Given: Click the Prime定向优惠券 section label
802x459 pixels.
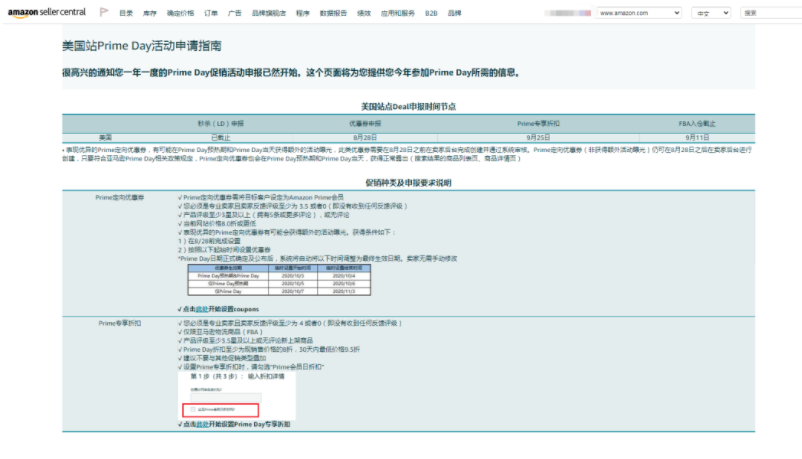Looking at the screenshot, I should click(x=120, y=198).
